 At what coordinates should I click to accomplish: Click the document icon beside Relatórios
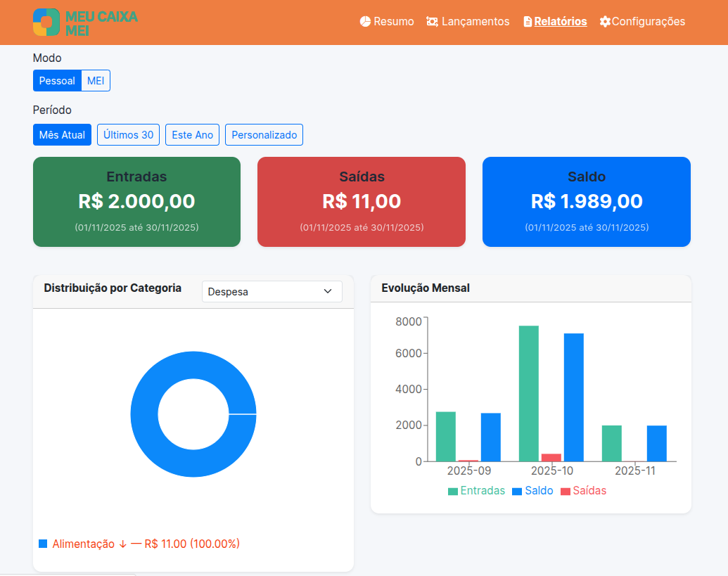pos(528,22)
